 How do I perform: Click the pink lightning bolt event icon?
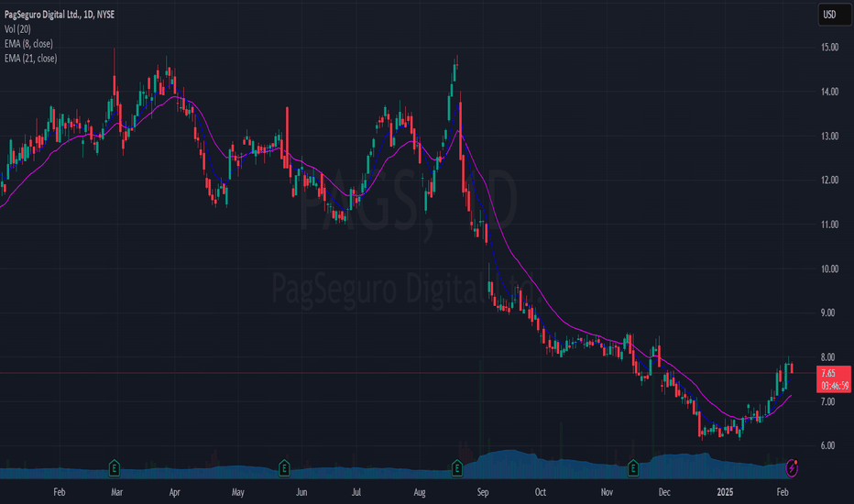click(x=792, y=468)
